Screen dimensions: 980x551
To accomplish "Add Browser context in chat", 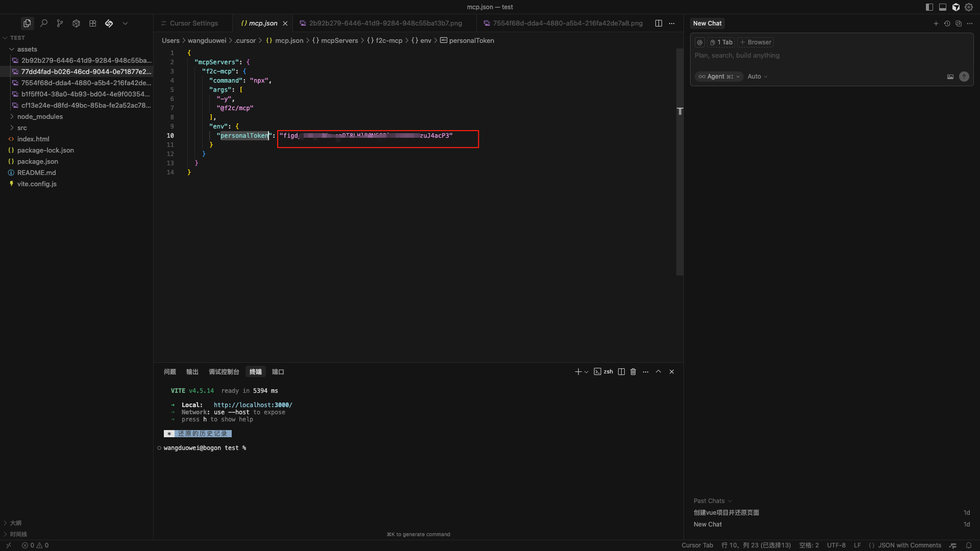I will [x=755, y=42].
